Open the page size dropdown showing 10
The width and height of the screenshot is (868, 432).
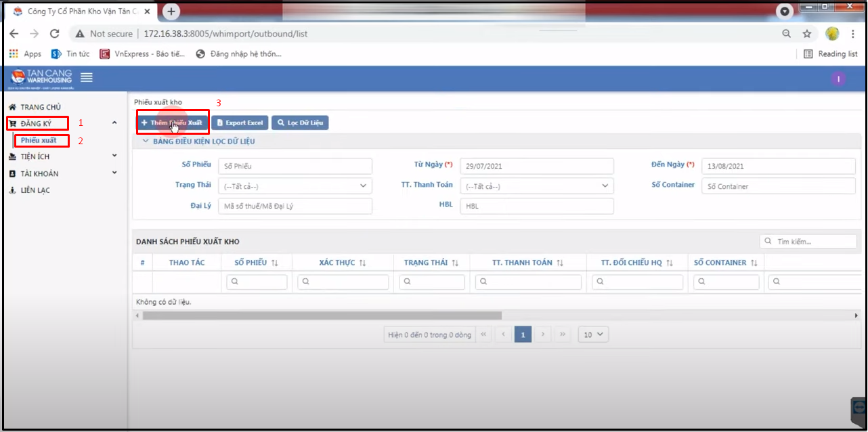click(593, 334)
